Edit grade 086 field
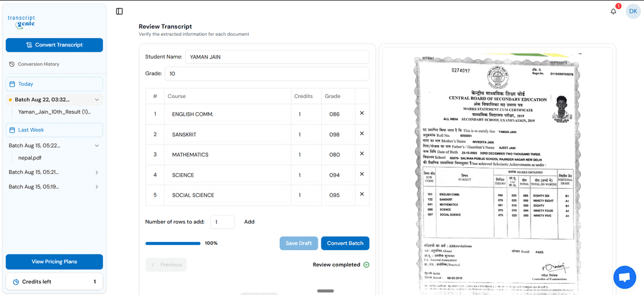 click(x=339, y=115)
